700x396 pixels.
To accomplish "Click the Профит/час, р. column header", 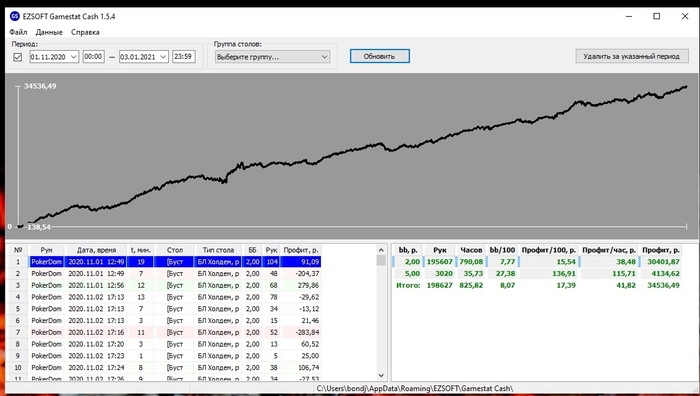I will (609, 250).
